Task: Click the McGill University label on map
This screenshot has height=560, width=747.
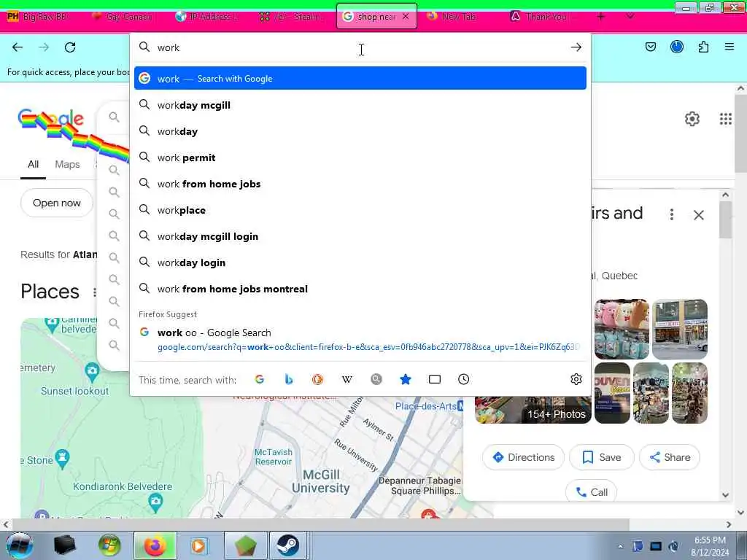Action: (x=321, y=481)
